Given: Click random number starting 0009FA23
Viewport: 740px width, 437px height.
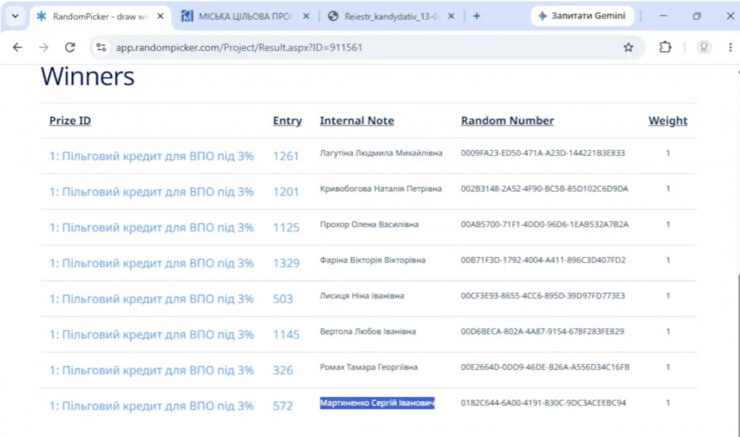Looking at the screenshot, I should pos(543,153).
